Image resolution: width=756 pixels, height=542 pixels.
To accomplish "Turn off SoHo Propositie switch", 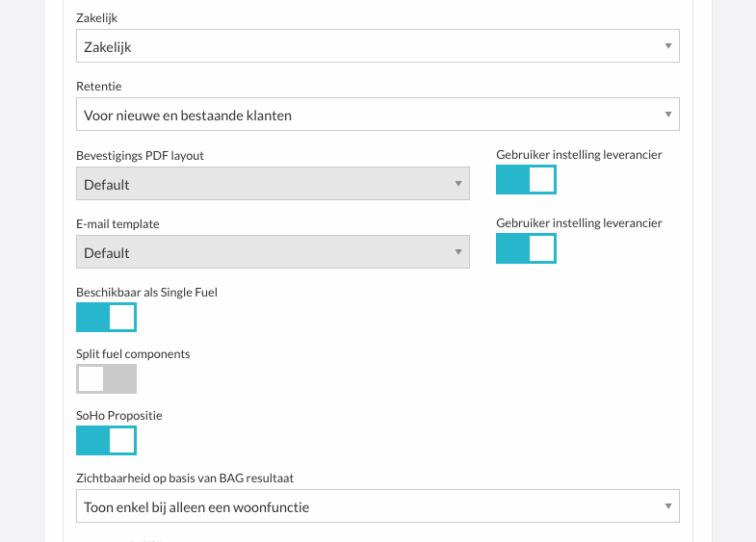I will 106,440.
